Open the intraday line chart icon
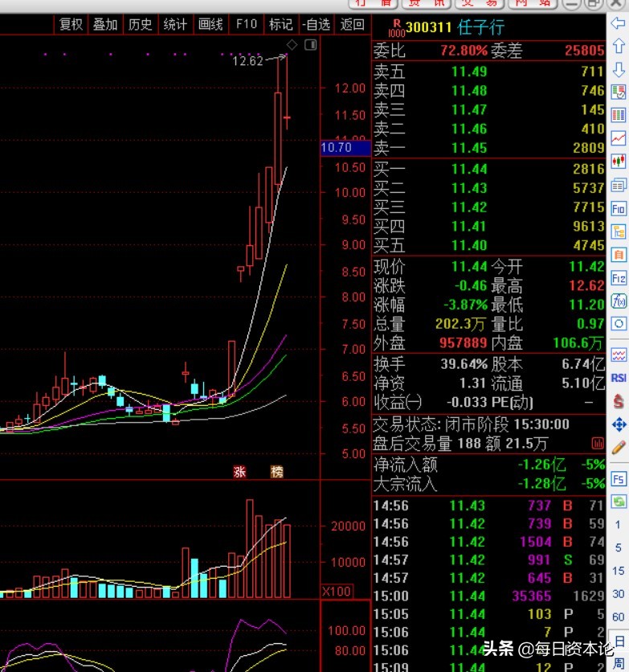Viewport: 629px width, 672px height. point(619,138)
